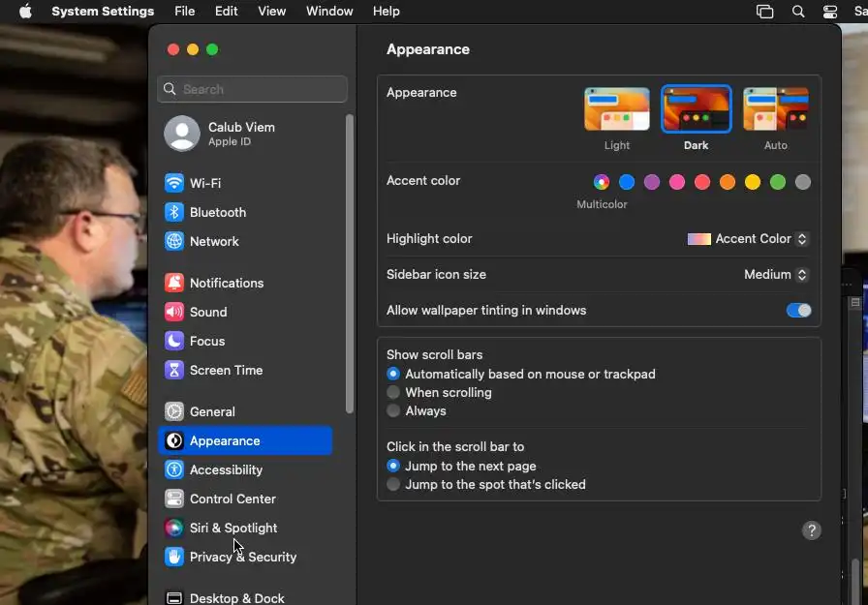The image size is (868, 605).
Task: Go to Privacy & Security label
Action: 243,557
